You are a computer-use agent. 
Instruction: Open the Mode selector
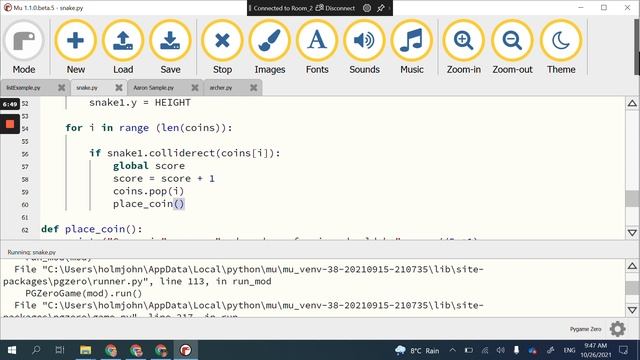tap(24, 47)
